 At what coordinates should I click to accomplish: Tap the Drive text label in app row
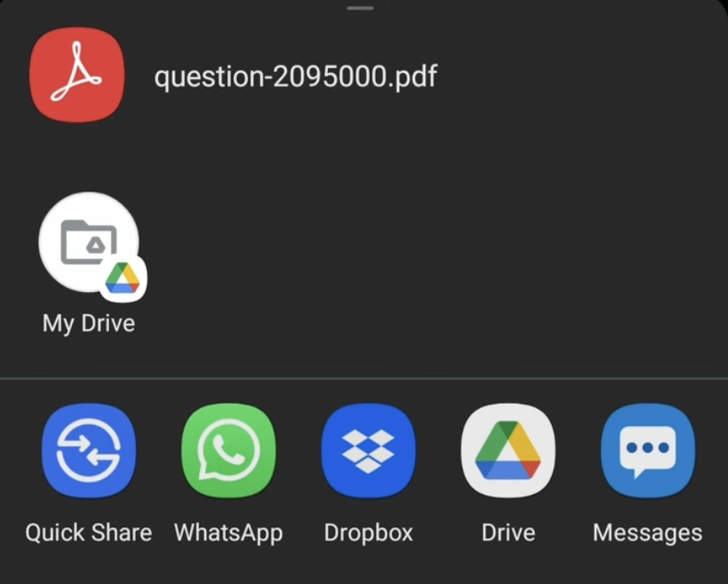pos(508,532)
